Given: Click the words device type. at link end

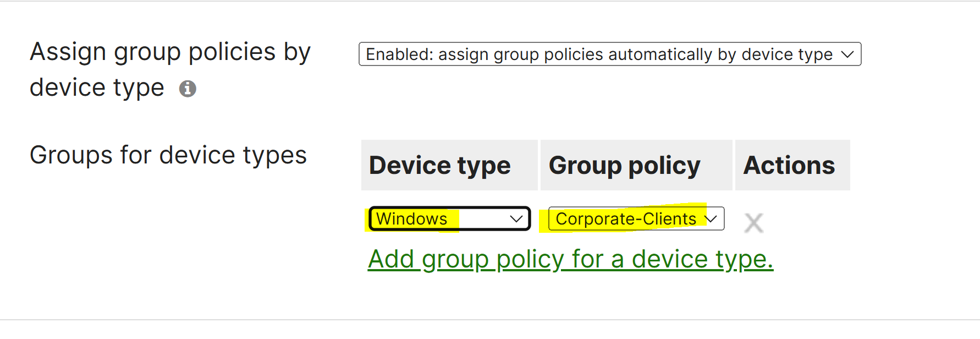Looking at the screenshot, I should pos(702,259).
